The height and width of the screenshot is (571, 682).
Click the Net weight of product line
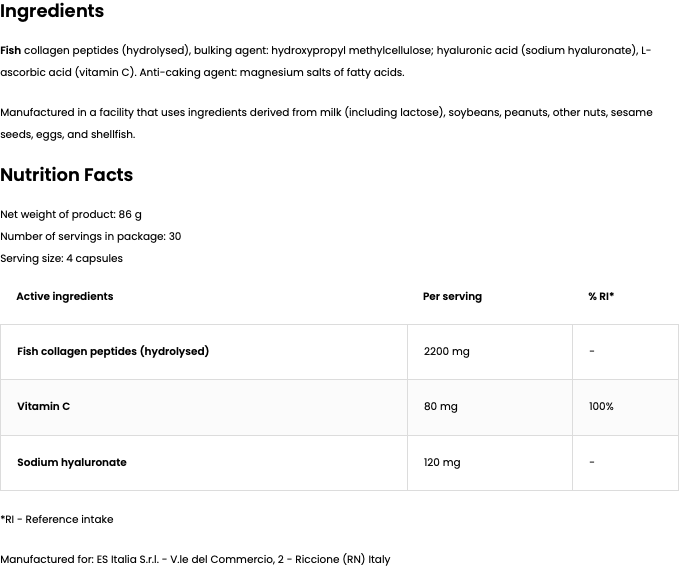pos(71,214)
